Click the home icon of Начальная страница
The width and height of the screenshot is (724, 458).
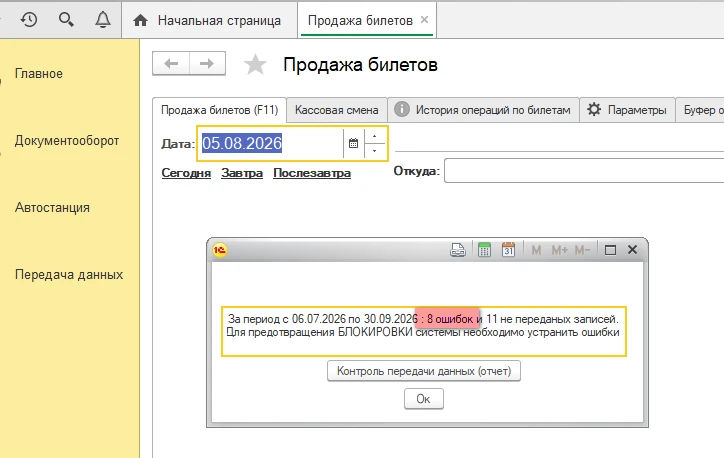[140, 20]
